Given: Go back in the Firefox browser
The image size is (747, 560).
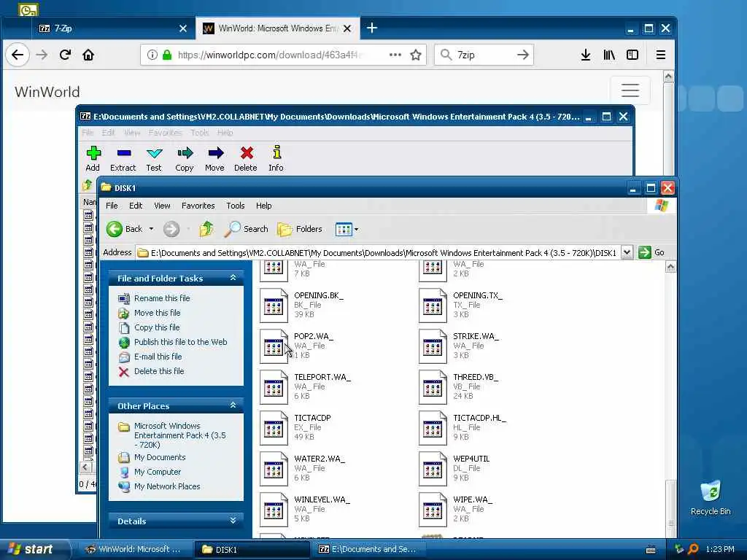Looking at the screenshot, I should [18, 55].
